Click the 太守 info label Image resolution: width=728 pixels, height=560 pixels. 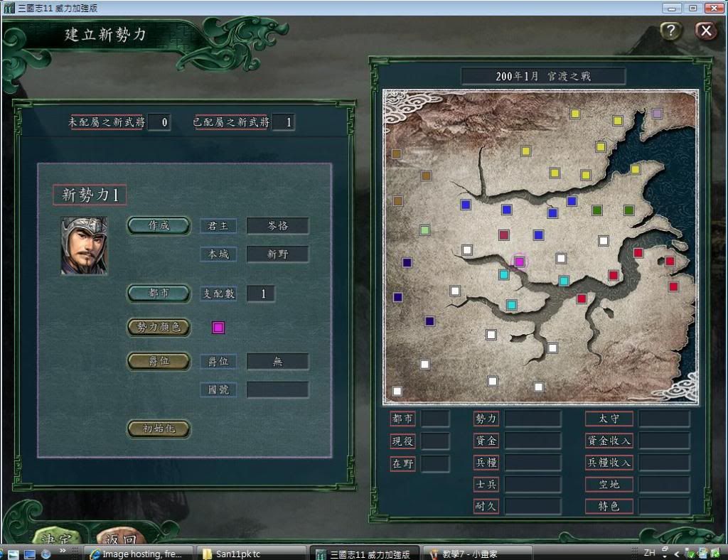(x=609, y=419)
